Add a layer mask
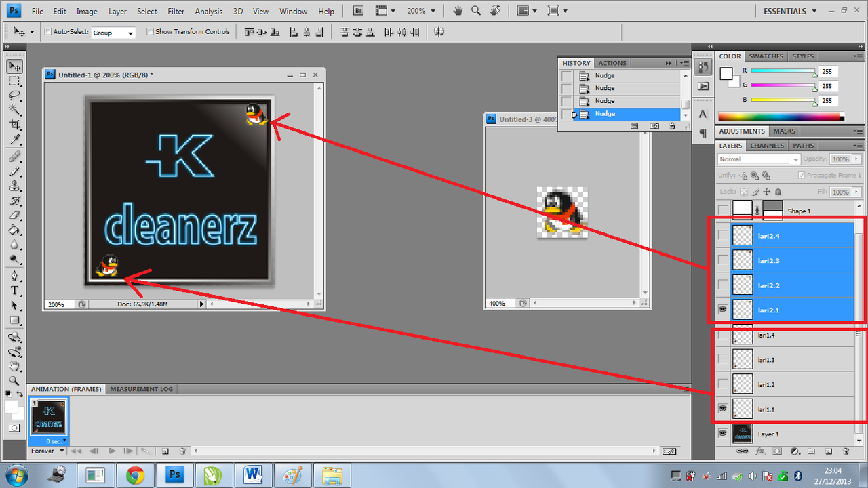 click(x=777, y=451)
